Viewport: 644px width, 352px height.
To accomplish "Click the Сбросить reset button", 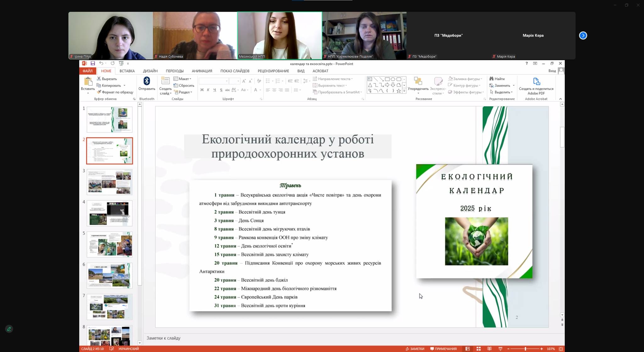I will pos(184,86).
